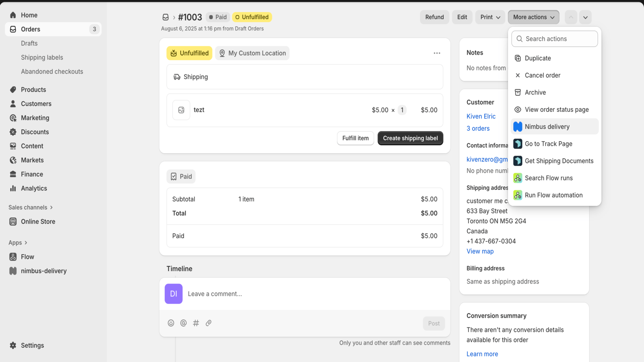Select Duplicate from the actions menu
The width and height of the screenshot is (644, 362).
pos(537,58)
